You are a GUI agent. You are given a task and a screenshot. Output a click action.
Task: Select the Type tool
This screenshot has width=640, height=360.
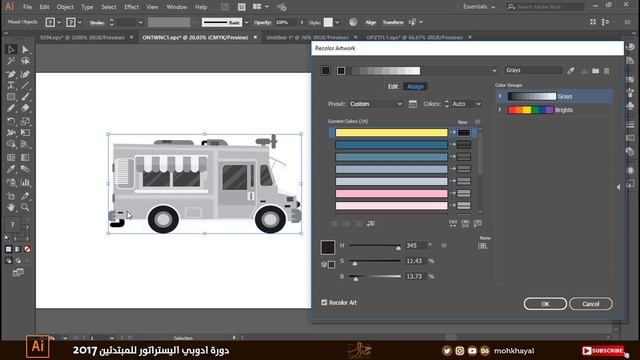[x=11, y=85]
